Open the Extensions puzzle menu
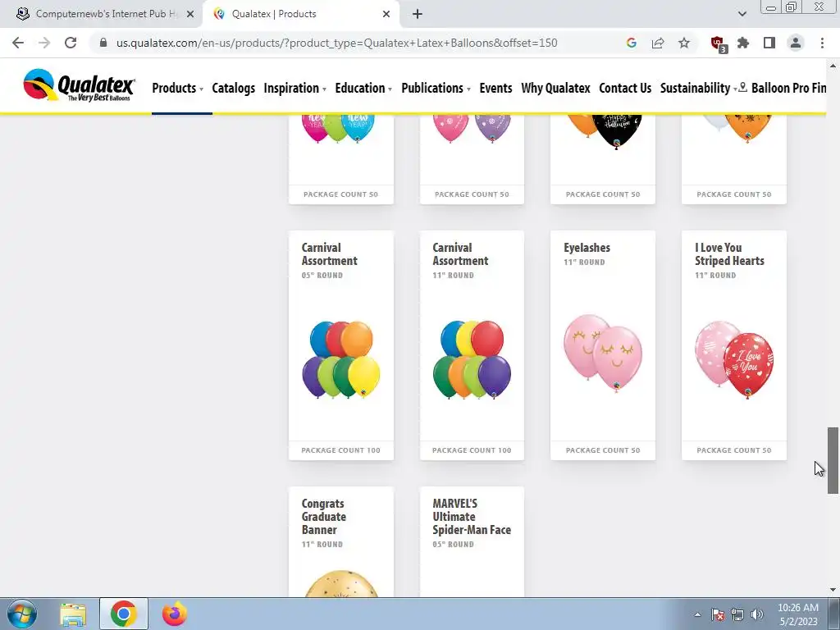 [x=743, y=43]
